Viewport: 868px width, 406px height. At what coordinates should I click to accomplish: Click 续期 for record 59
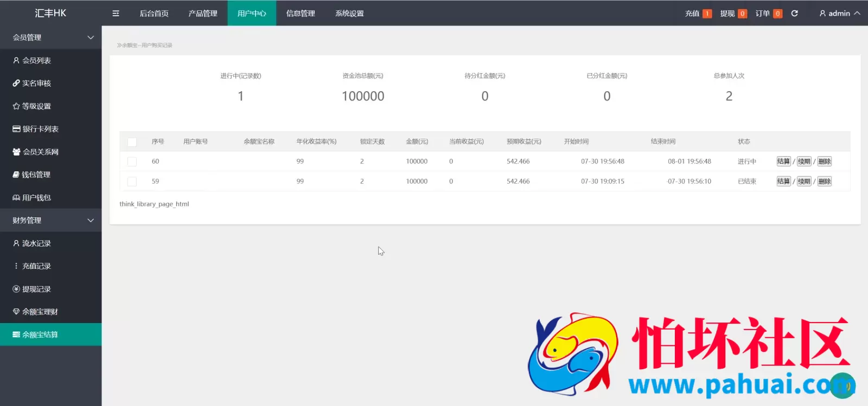(804, 182)
